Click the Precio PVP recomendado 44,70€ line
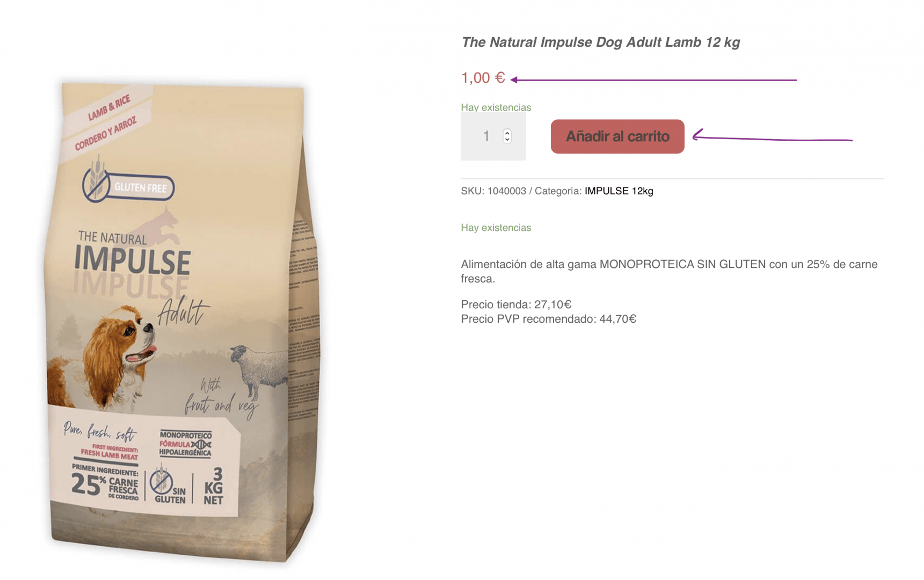The image size is (924, 580). 549,319
